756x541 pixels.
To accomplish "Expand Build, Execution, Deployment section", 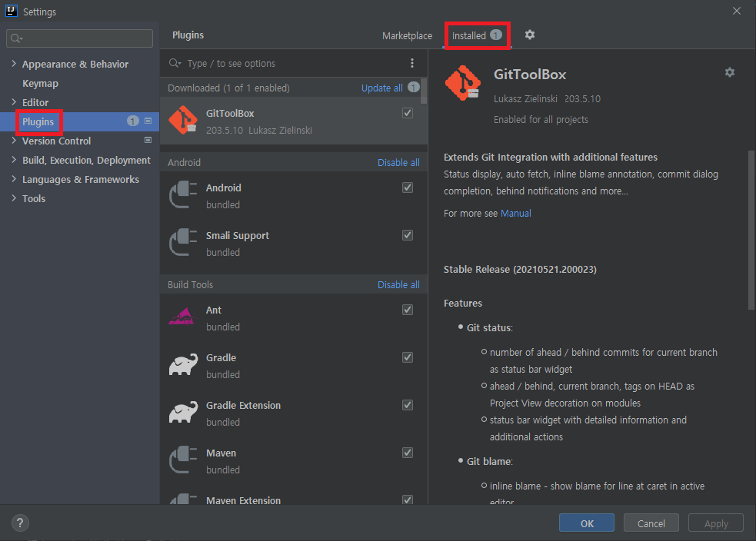I will pos(14,160).
